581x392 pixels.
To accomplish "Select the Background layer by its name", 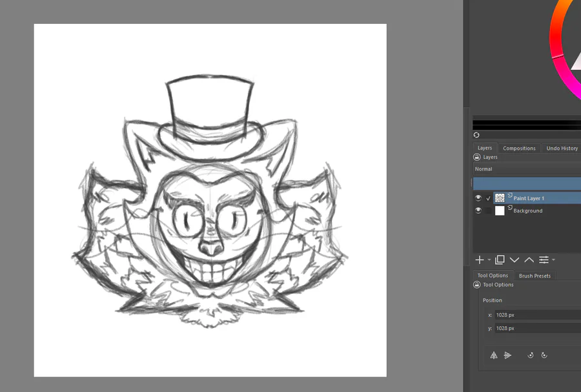I will tap(527, 211).
